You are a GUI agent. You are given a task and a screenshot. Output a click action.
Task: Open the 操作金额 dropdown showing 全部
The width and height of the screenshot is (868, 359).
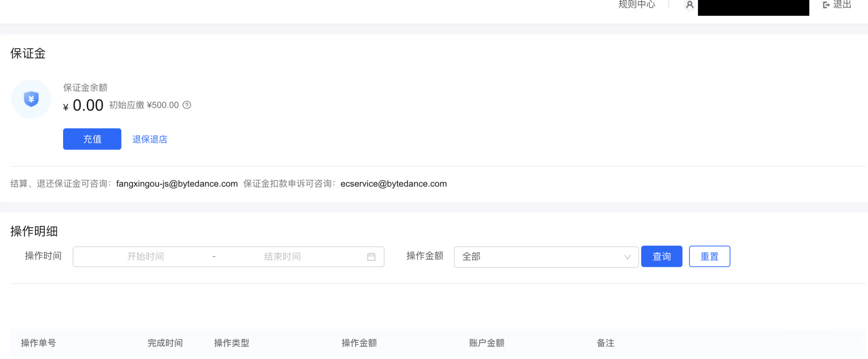click(546, 256)
